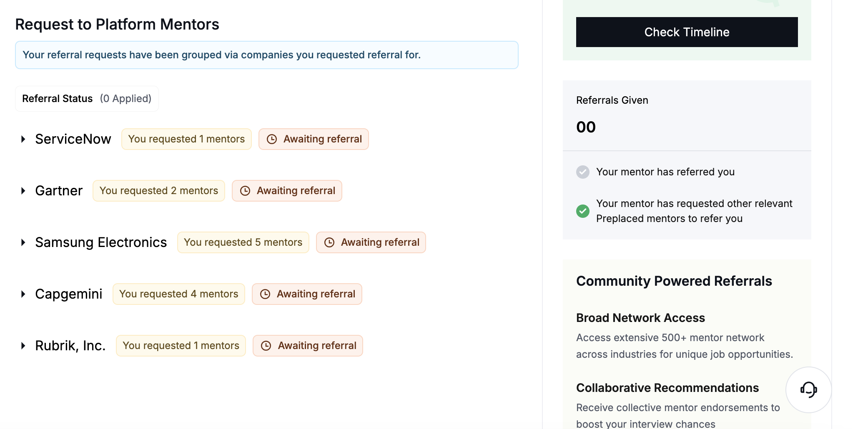The height and width of the screenshot is (429, 868).
Task: Open the headset support chat icon
Action: [808, 390]
